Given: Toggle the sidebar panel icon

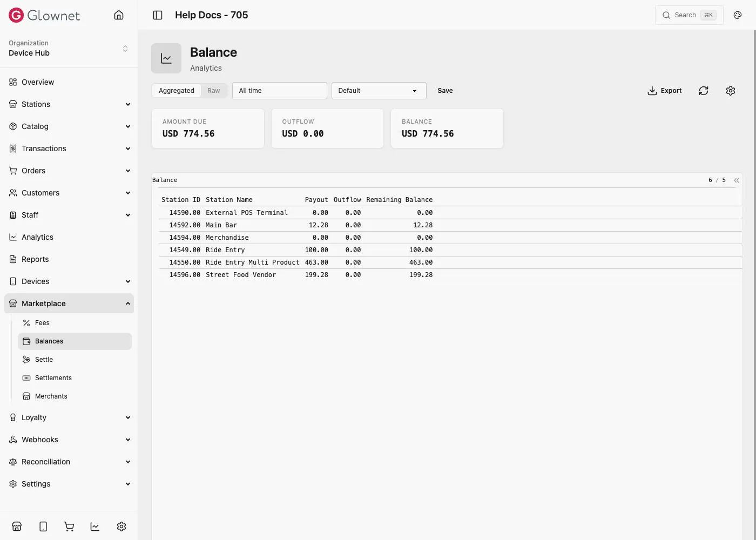Looking at the screenshot, I should [x=158, y=15].
